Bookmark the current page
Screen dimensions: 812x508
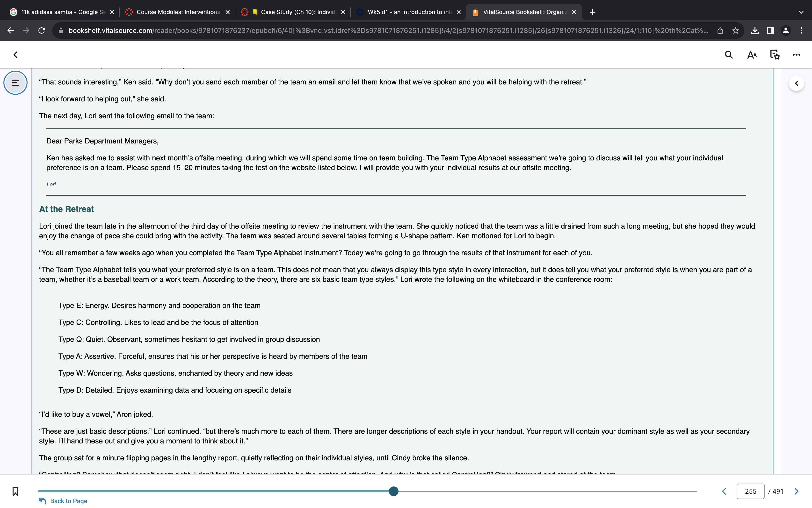(15, 491)
